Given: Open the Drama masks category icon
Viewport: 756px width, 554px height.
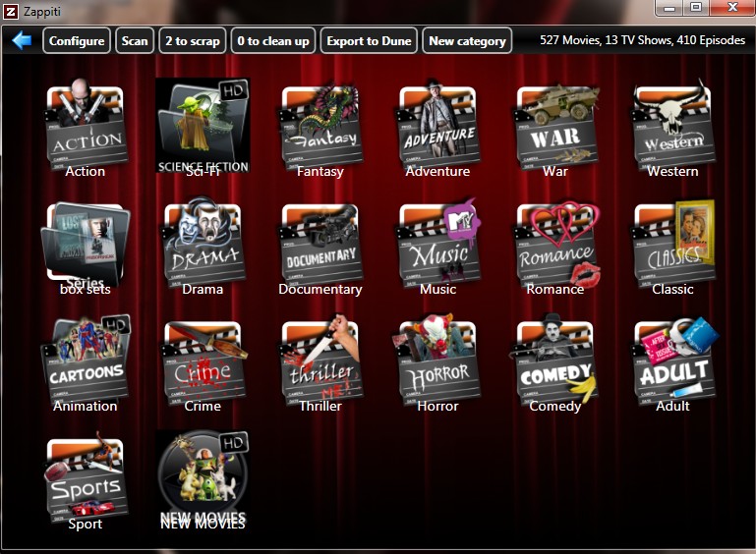Looking at the screenshot, I should click(x=203, y=244).
